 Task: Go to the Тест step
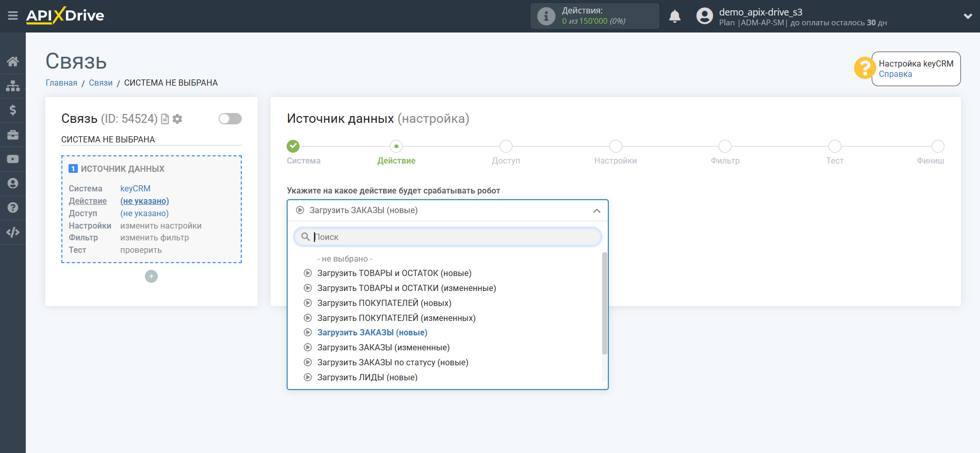click(835, 147)
